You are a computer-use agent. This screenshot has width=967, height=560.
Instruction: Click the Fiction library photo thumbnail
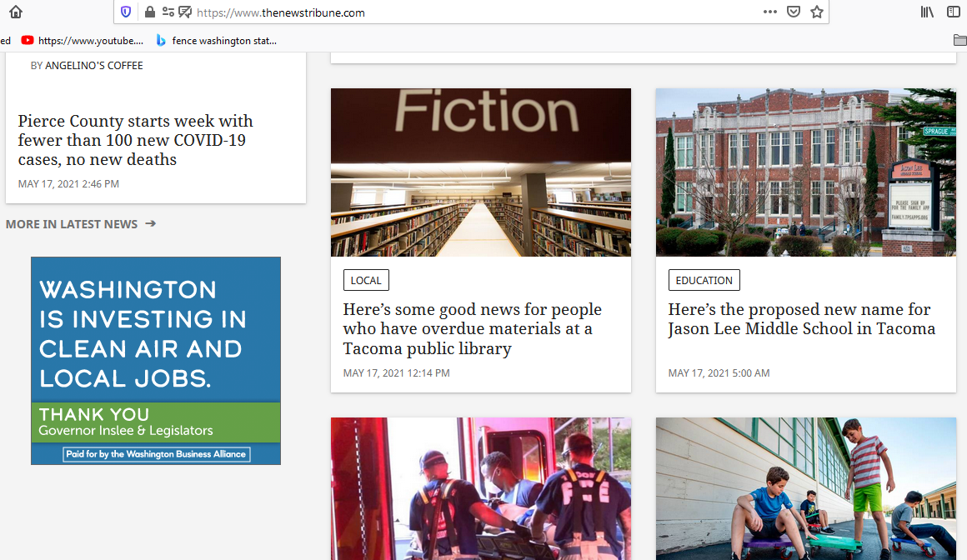tap(481, 172)
